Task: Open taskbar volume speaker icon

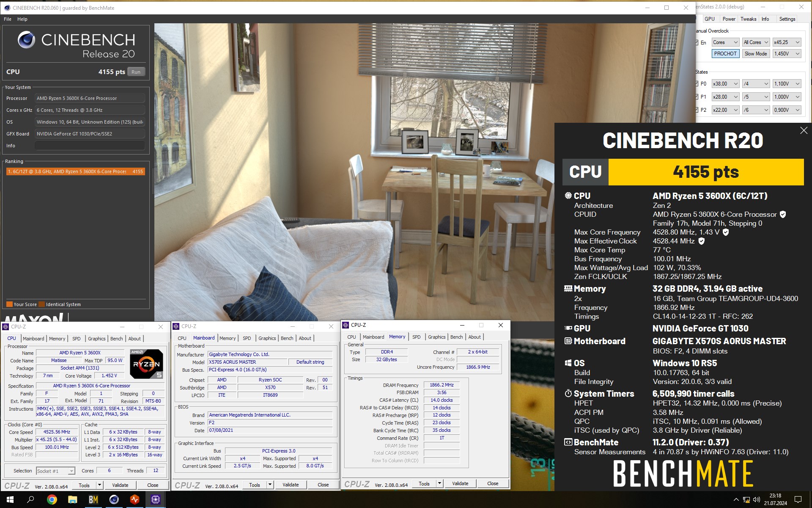Action: [x=757, y=500]
